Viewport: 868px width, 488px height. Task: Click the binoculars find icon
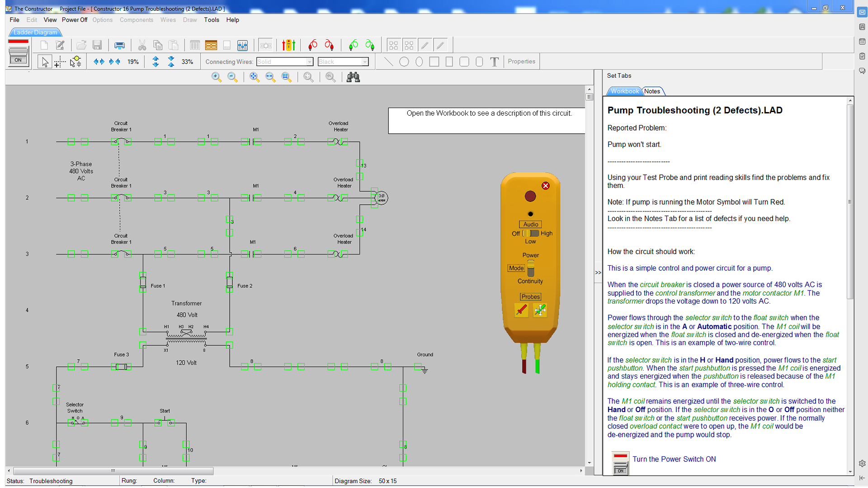point(353,77)
